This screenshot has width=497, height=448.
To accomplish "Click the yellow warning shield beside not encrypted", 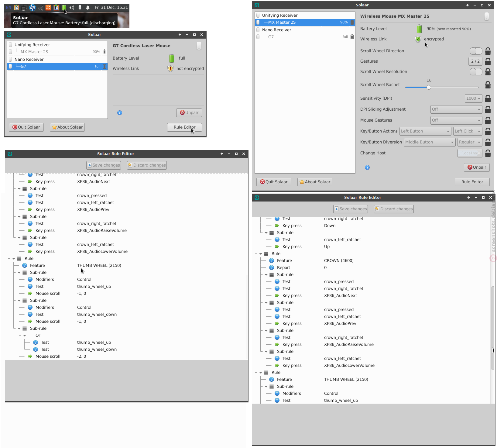I will [170, 68].
